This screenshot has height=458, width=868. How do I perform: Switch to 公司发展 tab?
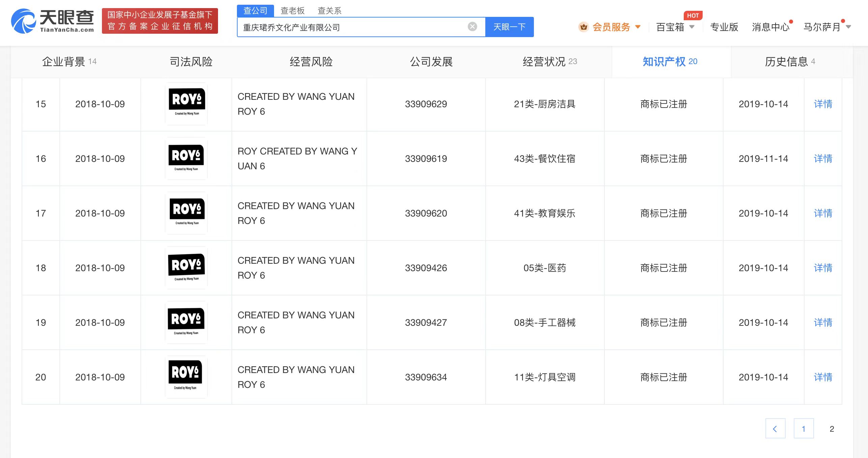click(x=431, y=62)
